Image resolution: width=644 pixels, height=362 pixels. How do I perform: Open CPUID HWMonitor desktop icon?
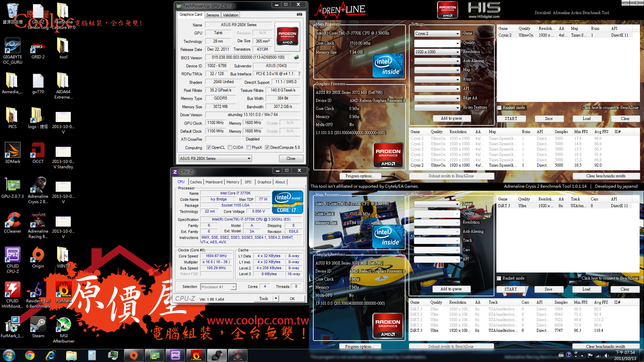pyautogui.click(x=12, y=294)
